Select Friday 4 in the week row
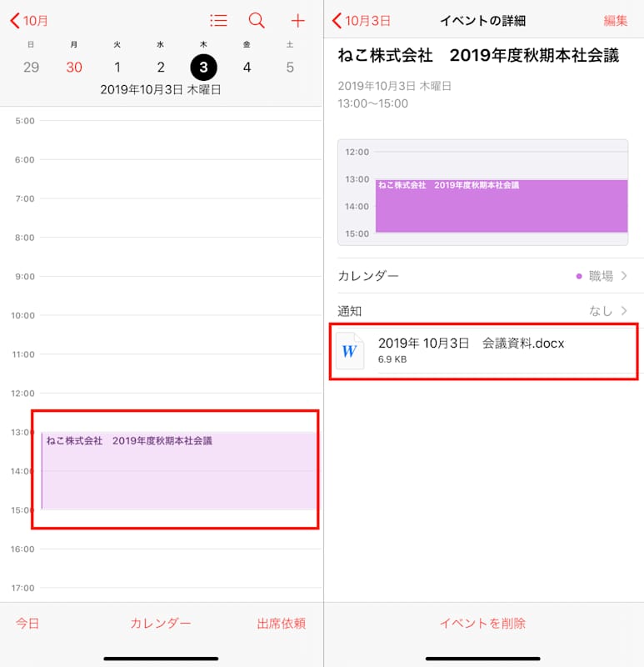644x667 pixels. pos(247,67)
